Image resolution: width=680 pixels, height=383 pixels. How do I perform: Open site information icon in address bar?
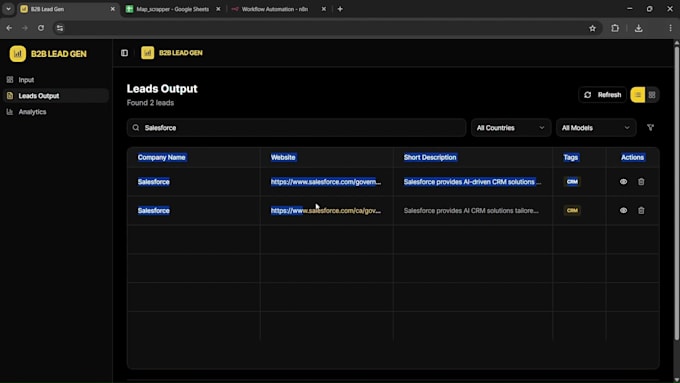(x=60, y=28)
